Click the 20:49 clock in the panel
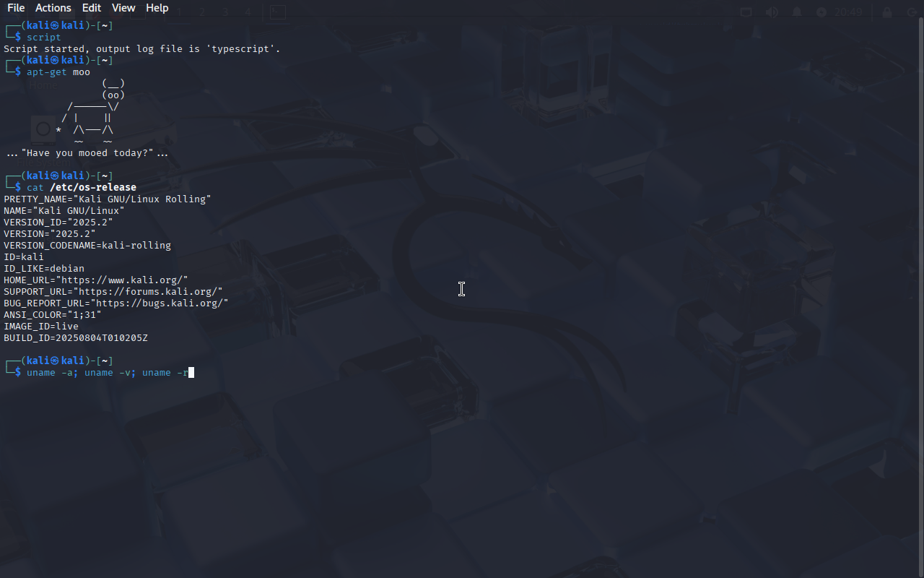 click(848, 12)
